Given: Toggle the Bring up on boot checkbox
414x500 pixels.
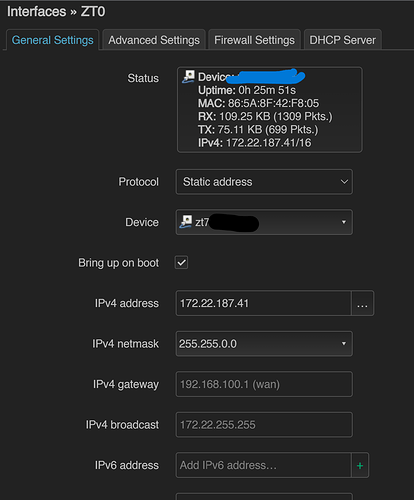Looking at the screenshot, I should tap(181, 263).
